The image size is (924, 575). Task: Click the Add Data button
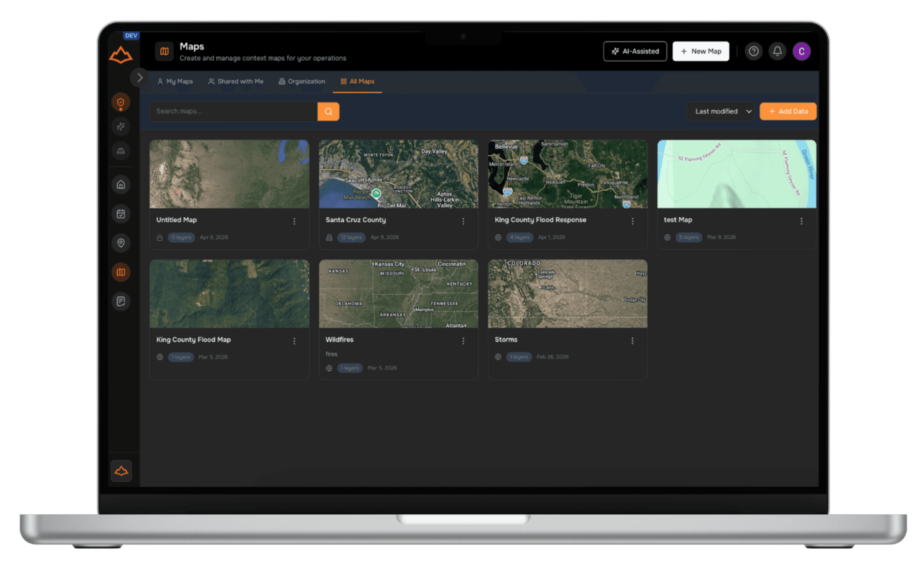tap(788, 111)
